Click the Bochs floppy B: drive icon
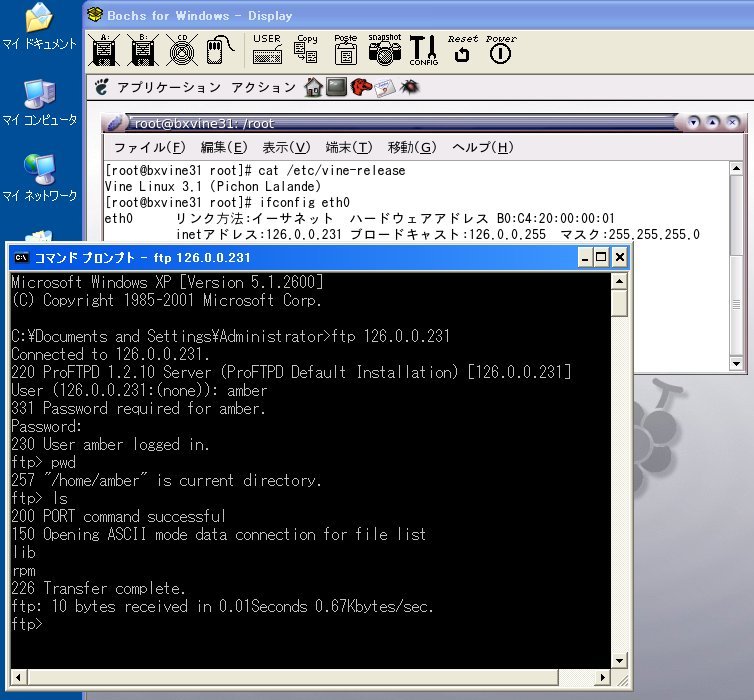This screenshot has width=754, height=700. (x=143, y=50)
